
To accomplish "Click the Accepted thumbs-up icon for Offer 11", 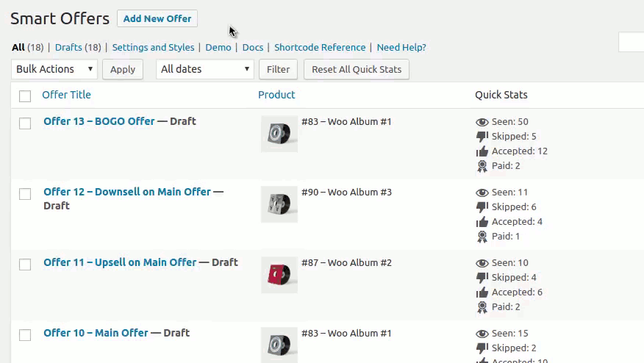I will click(482, 292).
